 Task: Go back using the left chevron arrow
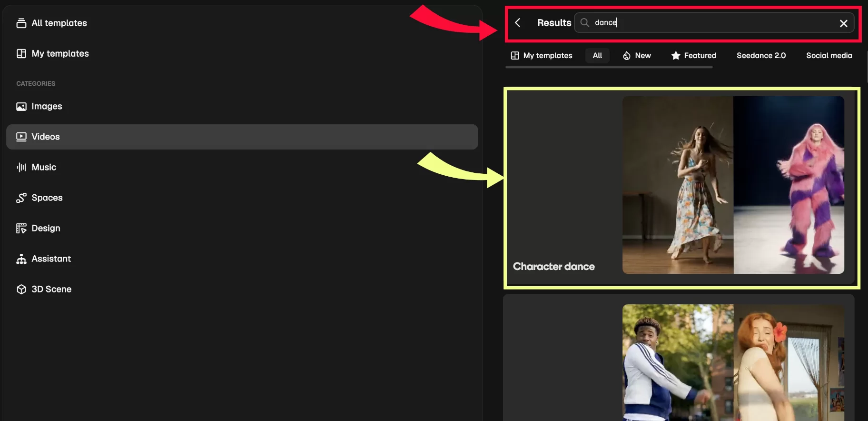(518, 22)
